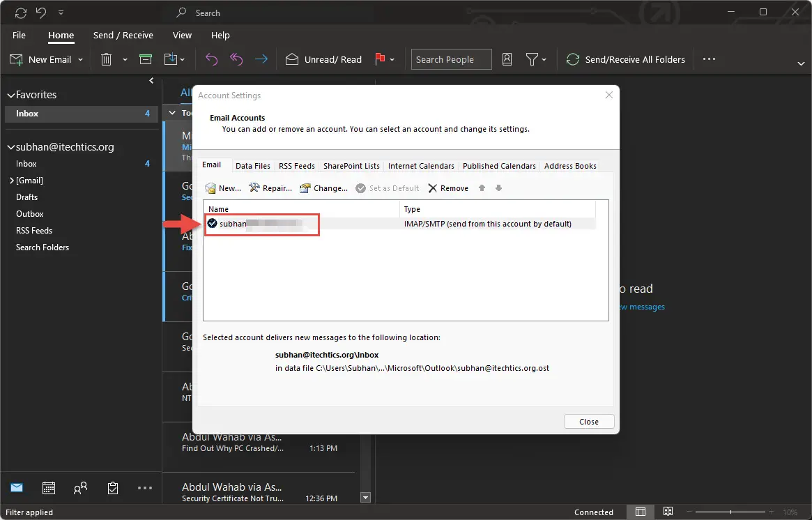Switch to Mail view icon
The width and height of the screenshot is (812, 520).
17,487
